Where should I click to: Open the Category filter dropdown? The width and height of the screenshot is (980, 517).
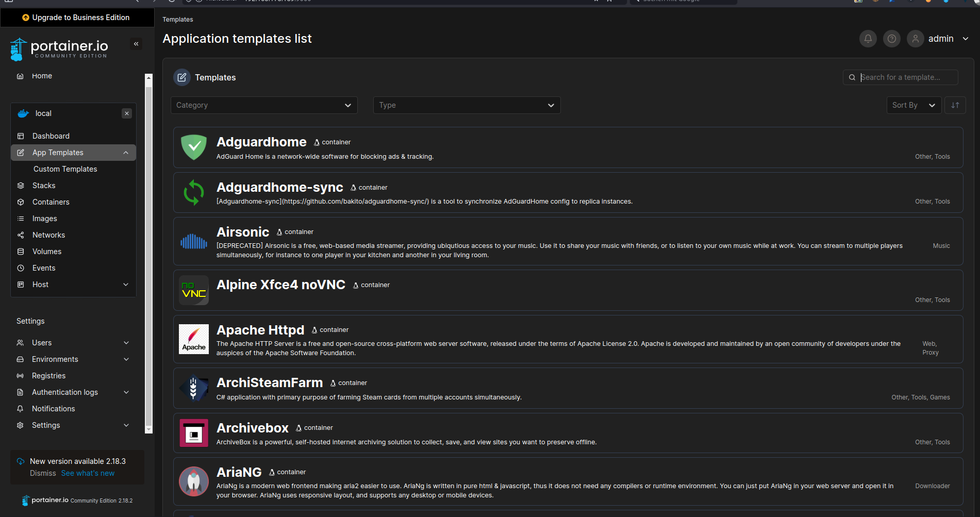(x=264, y=105)
